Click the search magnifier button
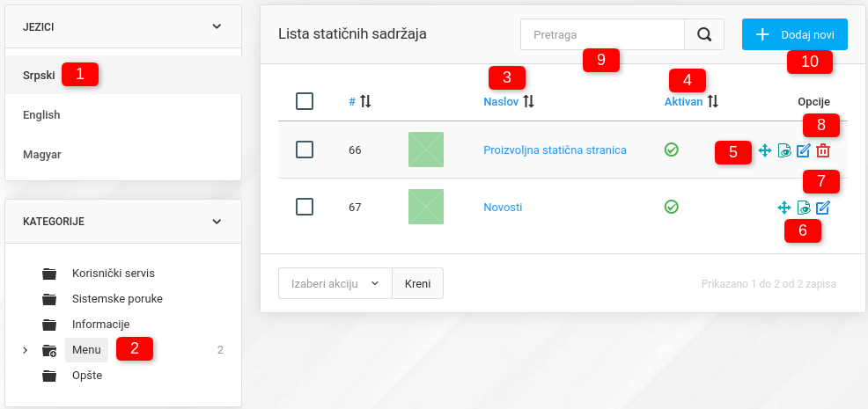The width and height of the screenshot is (868, 409). tap(704, 35)
